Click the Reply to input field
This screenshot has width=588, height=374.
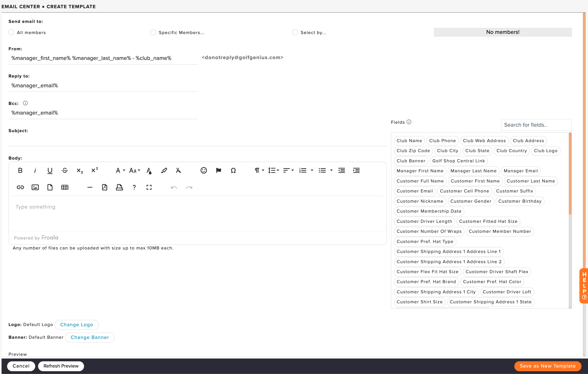103,86
